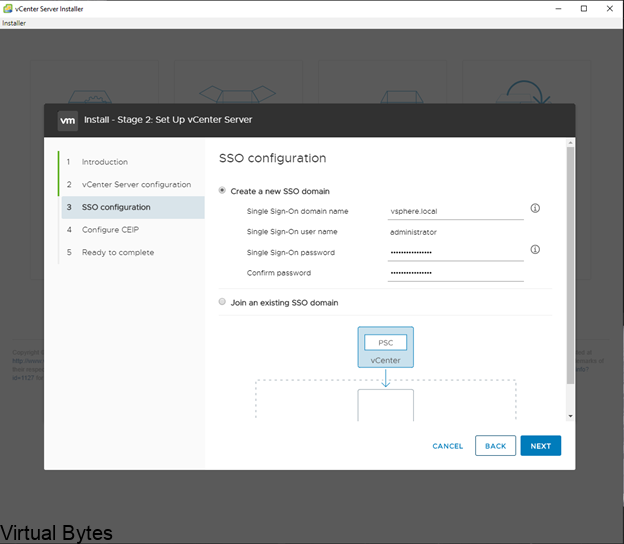Click the Single Sign-On password field

456,252
